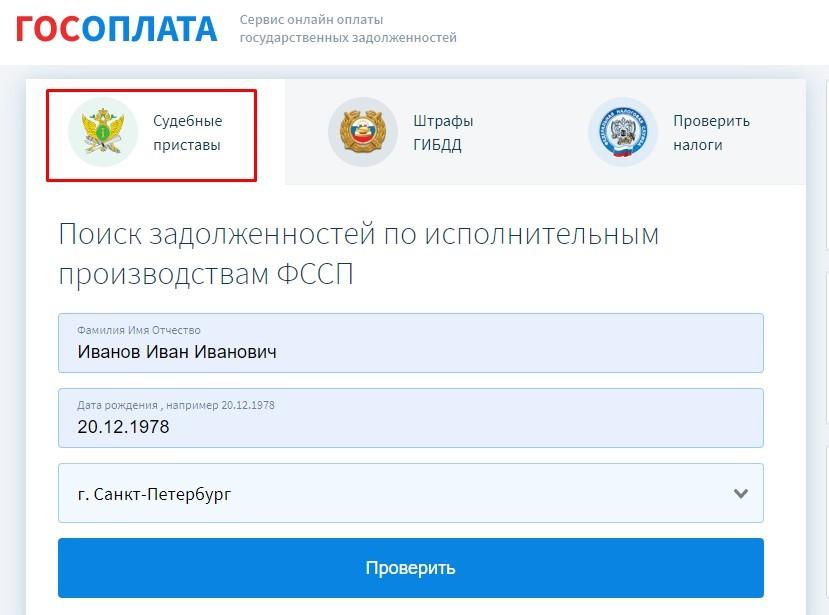Click the Судебные приставы emblem icon
Image resolution: width=829 pixels, height=615 pixels.
[x=103, y=132]
